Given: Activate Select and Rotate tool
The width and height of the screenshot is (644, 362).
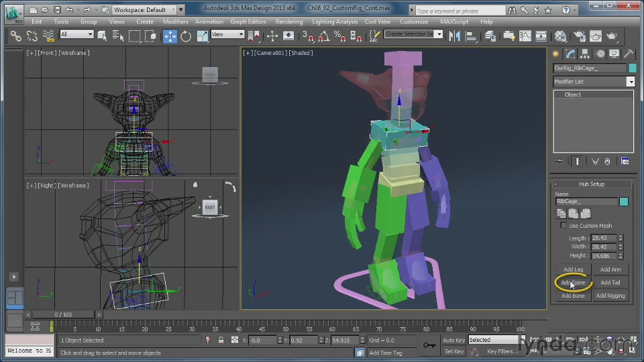Looking at the screenshot, I should [x=186, y=36].
